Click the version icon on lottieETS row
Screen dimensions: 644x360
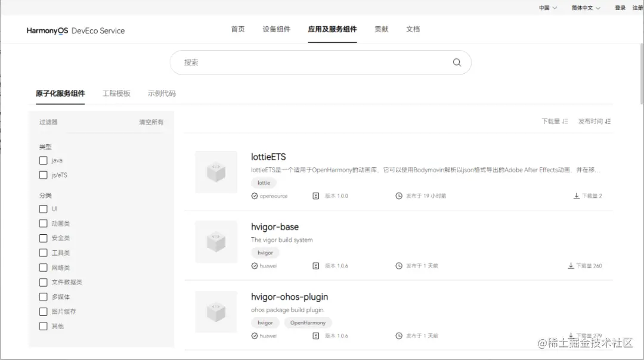(x=315, y=196)
